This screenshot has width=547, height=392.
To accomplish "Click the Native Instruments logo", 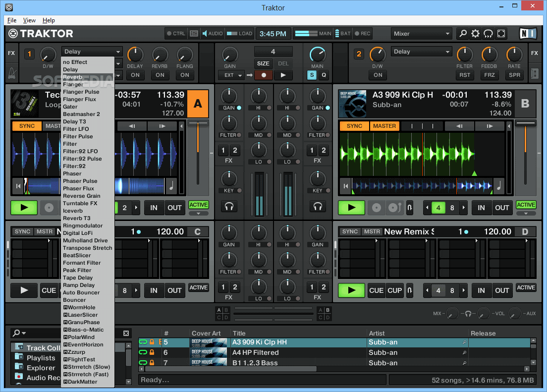I will coord(528,33).
